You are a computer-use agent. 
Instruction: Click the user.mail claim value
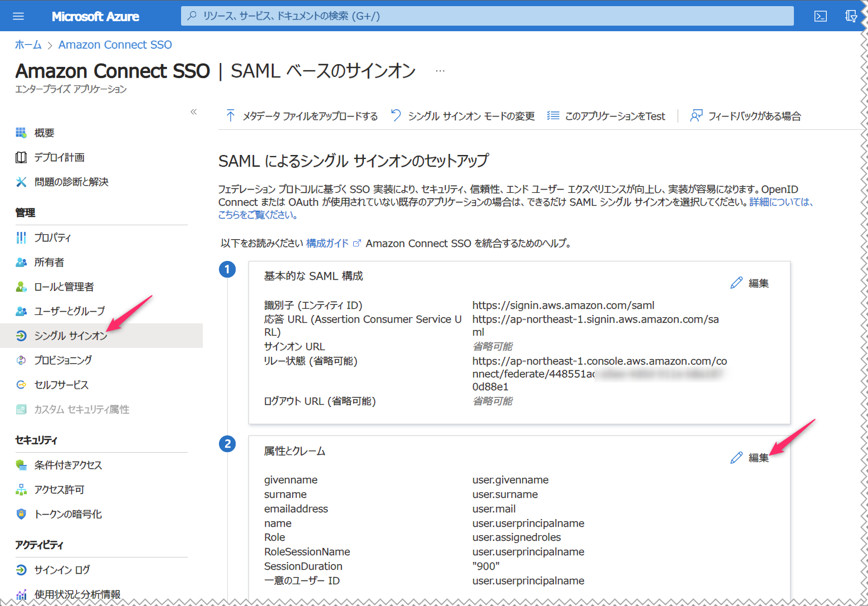click(494, 508)
